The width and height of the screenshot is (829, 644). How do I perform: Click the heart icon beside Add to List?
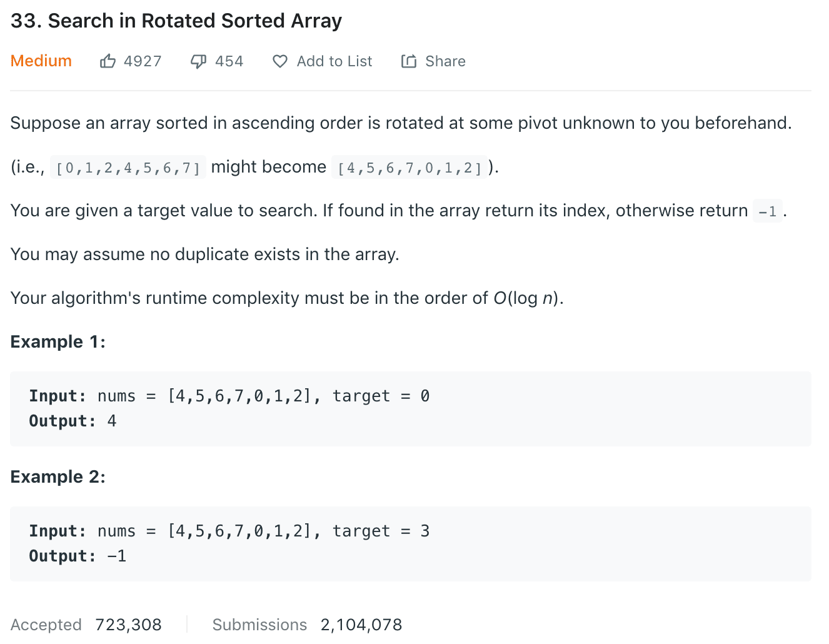tap(279, 61)
